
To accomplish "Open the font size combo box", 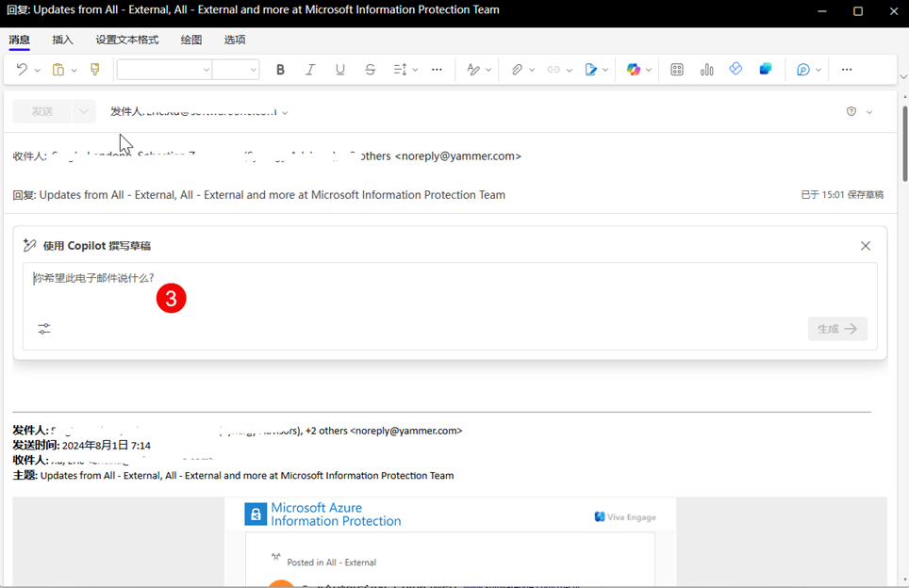I will pos(236,70).
